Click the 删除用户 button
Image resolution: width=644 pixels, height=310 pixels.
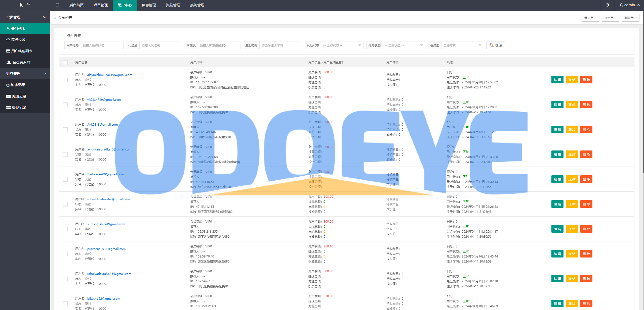pyautogui.click(x=630, y=18)
